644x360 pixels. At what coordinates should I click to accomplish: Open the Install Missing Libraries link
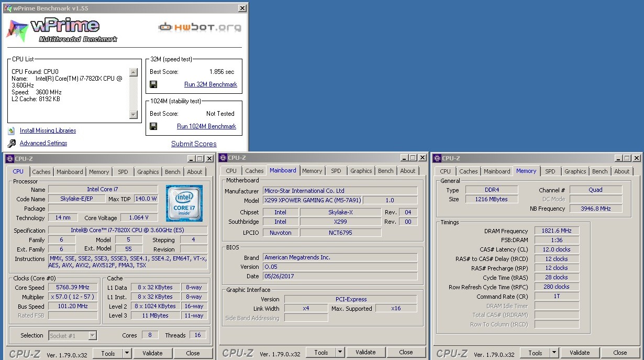pos(48,130)
